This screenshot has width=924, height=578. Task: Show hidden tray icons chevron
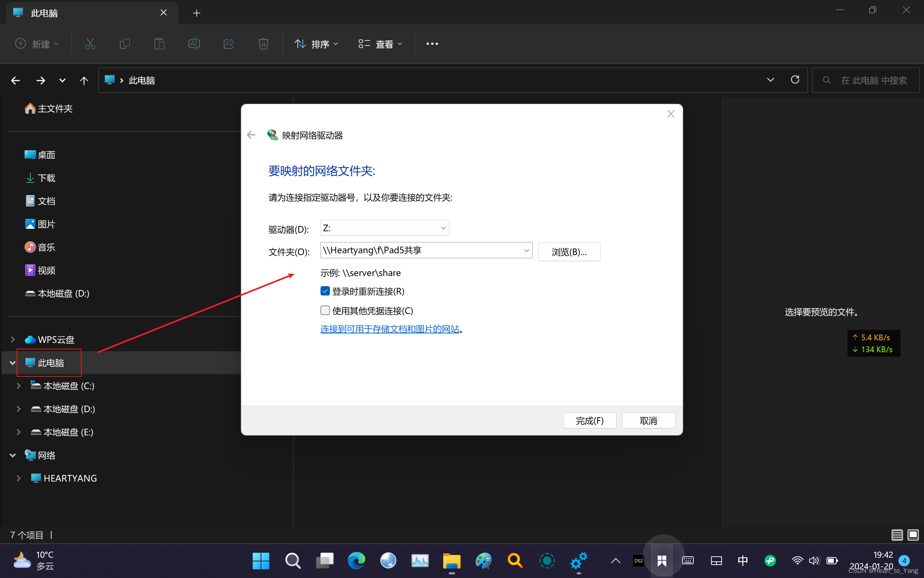[615, 561]
